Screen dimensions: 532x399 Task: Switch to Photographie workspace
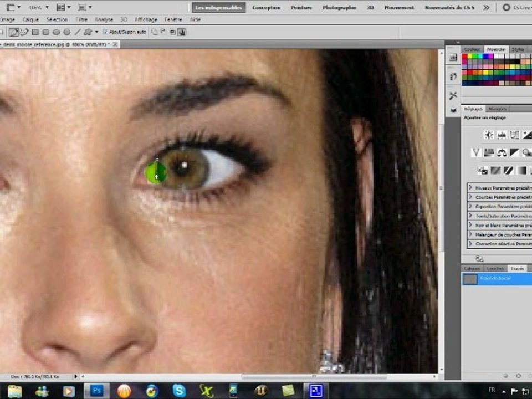click(339, 7)
